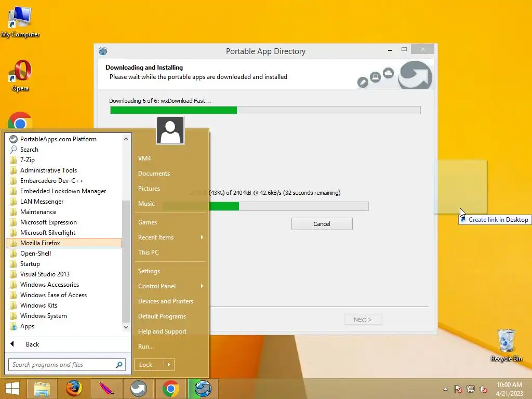Image resolution: width=532 pixels, height=399 pixels.
Task: Expand the power options arrow beside Lock
Action: click(x=169, y=365)
